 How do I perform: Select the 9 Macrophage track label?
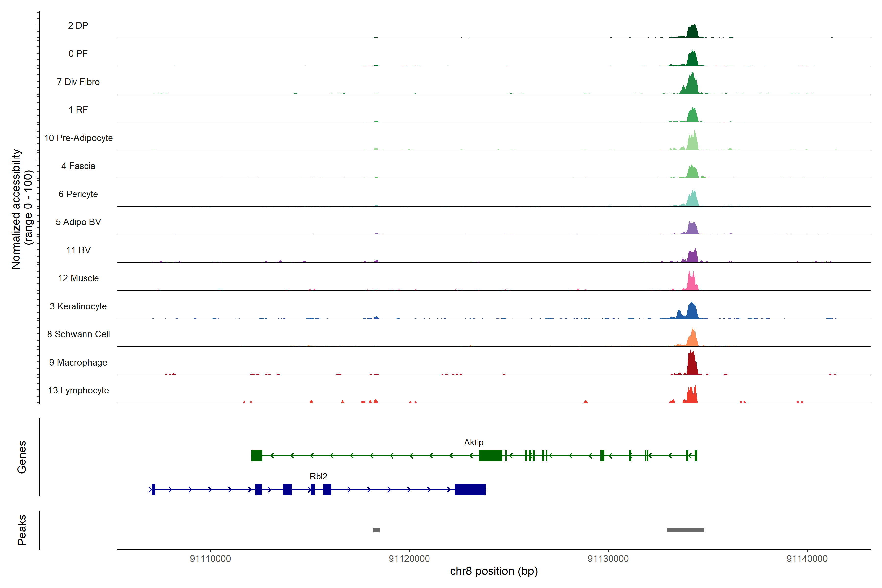(x=78, y=362)
